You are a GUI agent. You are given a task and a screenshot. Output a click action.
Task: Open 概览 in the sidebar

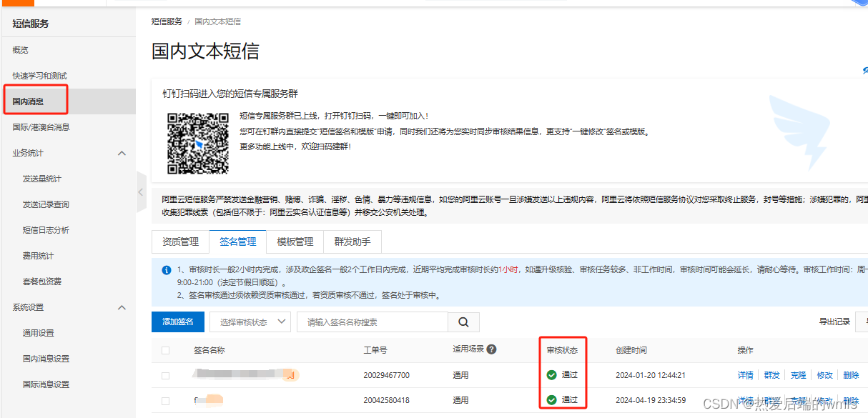[x=20, y=50]
